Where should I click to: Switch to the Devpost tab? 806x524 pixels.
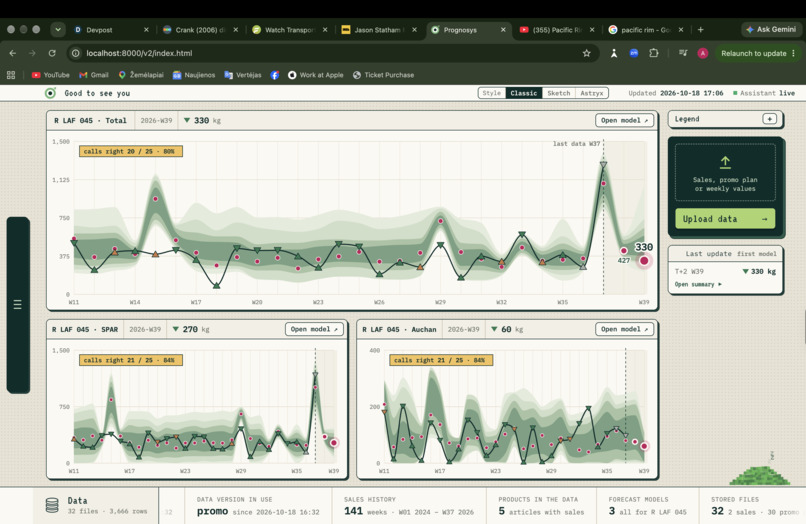(x=111, y=30)
